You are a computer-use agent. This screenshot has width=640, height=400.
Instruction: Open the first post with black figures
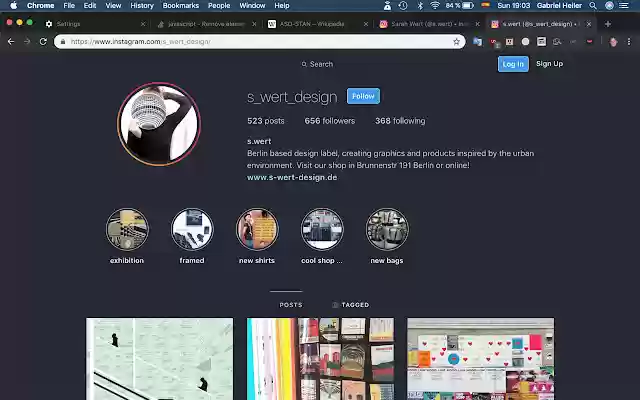pyautogui.click(x=160, y=359)
